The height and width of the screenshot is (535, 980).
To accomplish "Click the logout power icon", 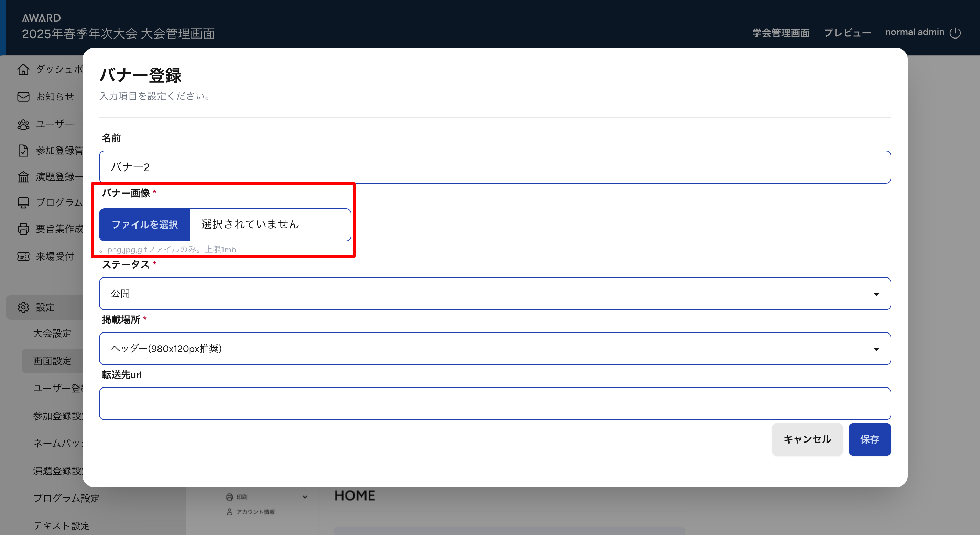I will pos(955,33).
